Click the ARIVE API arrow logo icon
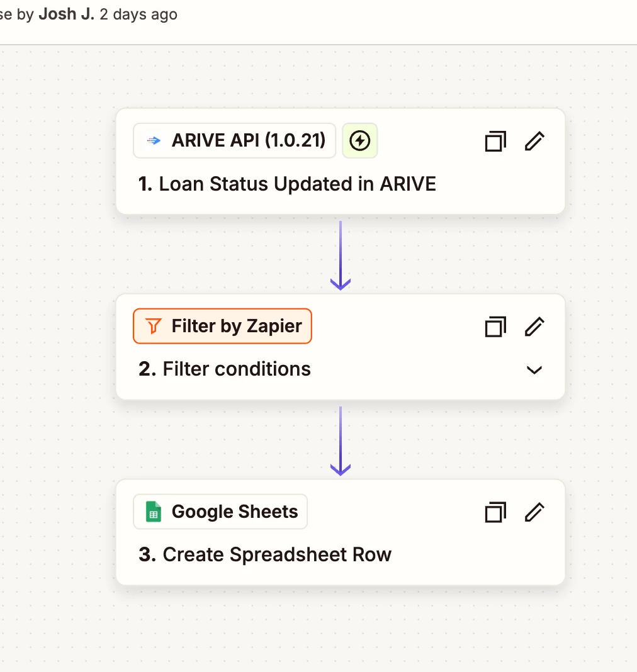The height and width of the screenshot is (672, 637). click(x=154, y=141)
